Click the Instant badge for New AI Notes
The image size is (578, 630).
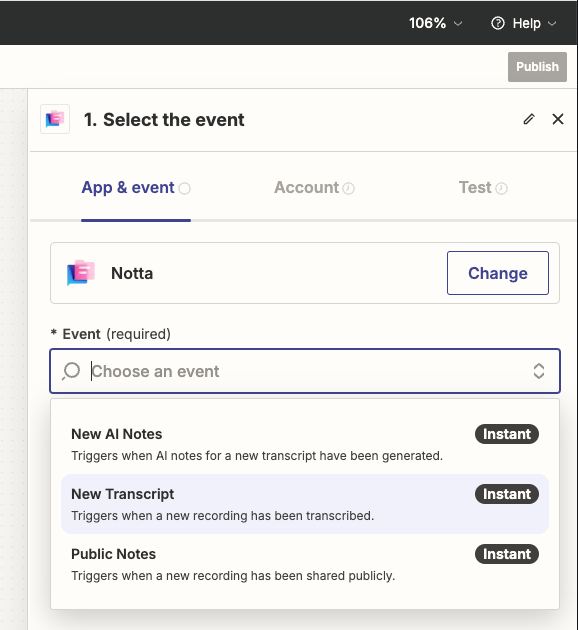507,434
